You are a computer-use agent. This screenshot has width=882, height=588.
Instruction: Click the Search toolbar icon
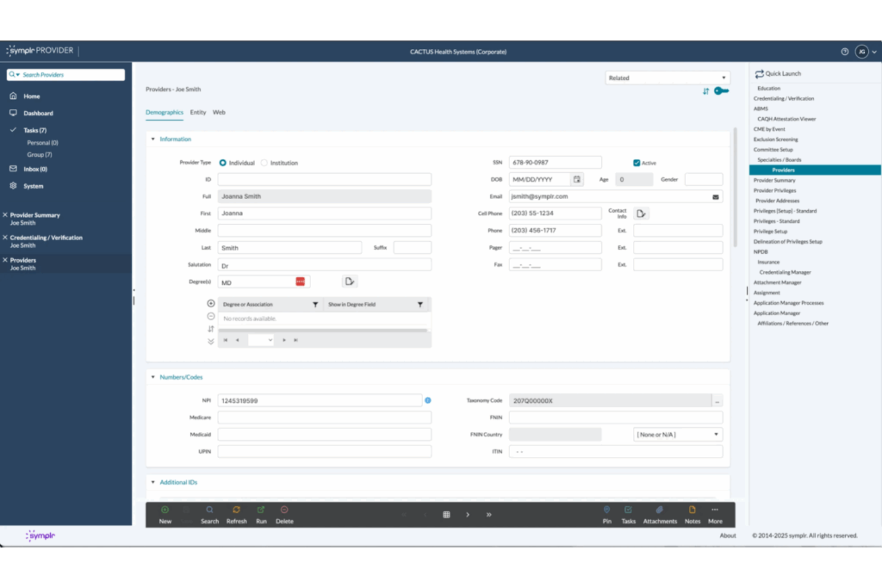point(210,510)
